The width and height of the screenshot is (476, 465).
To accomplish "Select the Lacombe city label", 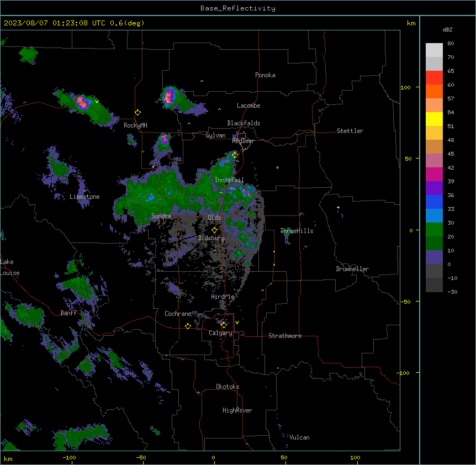I will 248,105.
